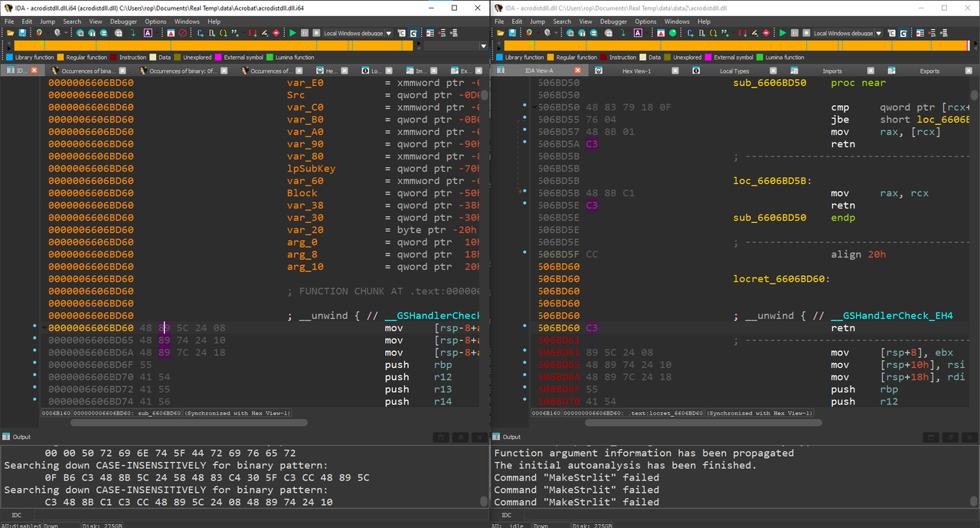Select first 'Occurrences of bina...' tab in left window
Viewport: 980px width, 528px height.
point(88,71)
